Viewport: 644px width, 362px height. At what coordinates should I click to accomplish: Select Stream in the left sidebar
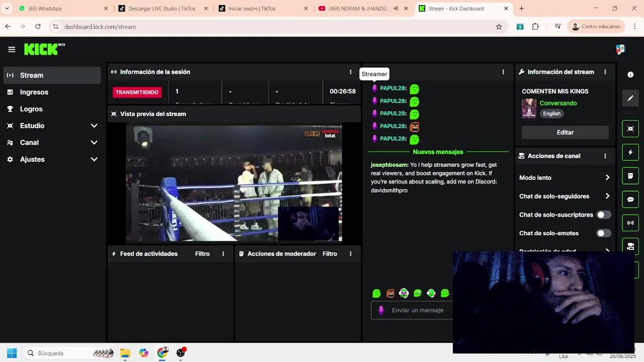(x=52, y=75)
